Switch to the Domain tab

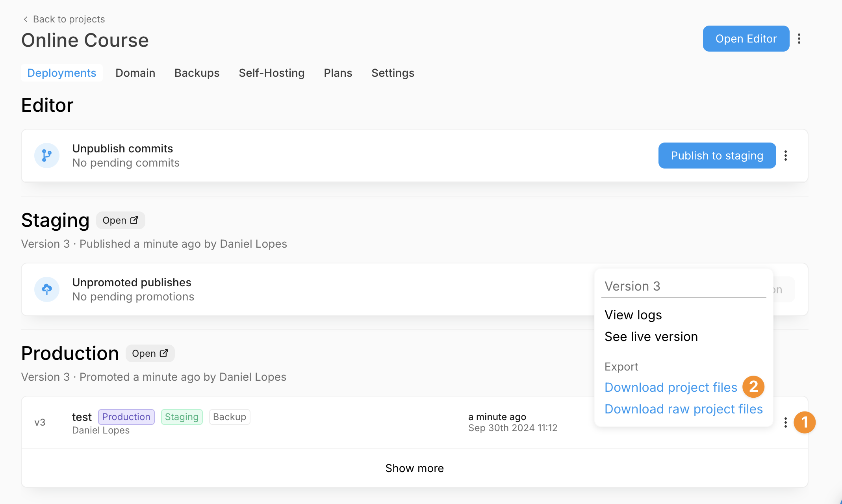pyautogui.click(x=135, y=73)
